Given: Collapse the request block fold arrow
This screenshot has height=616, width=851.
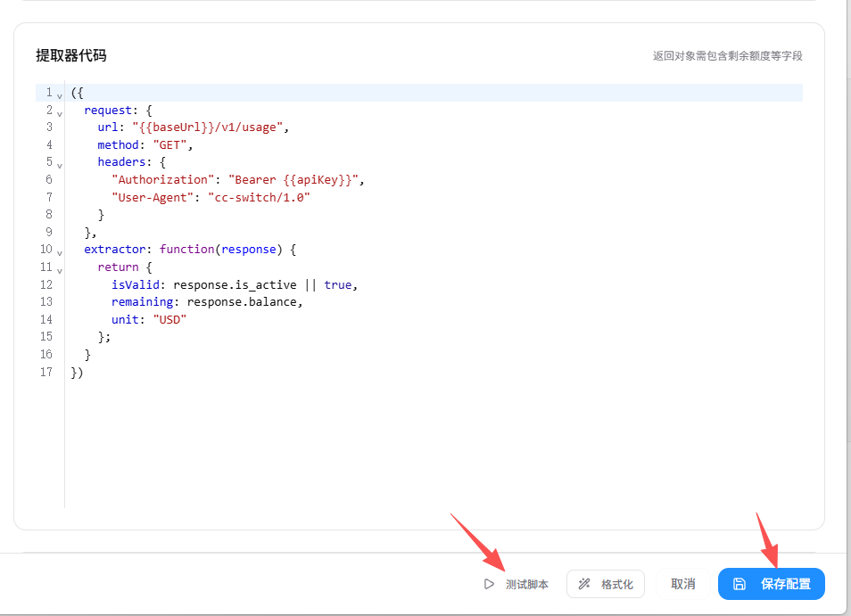Looking at the screenshot, I should click(60, 114).
